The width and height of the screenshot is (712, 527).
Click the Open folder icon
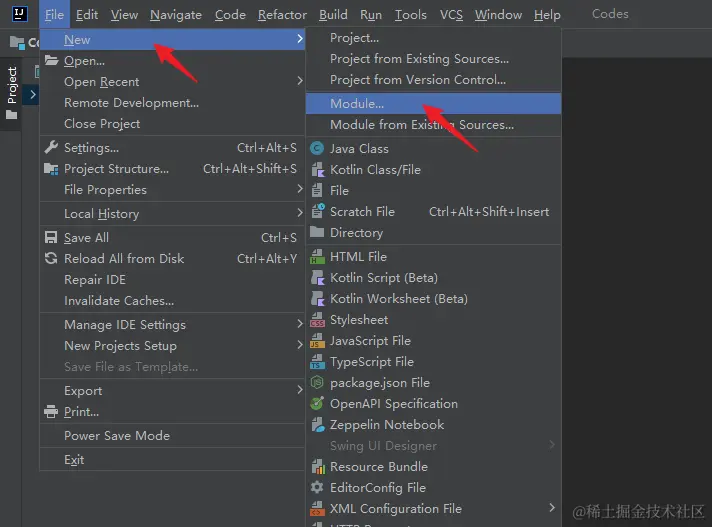(51, 60)
